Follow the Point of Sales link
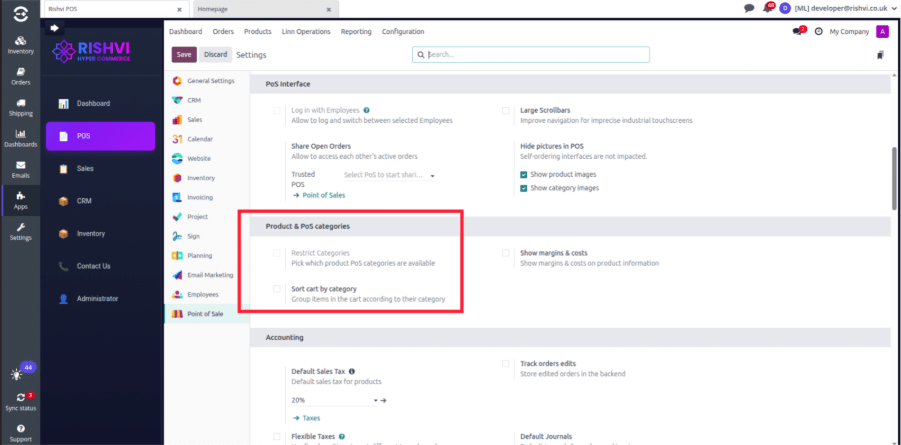Screen dimensions: 901x445 click(x=322, y=195)
